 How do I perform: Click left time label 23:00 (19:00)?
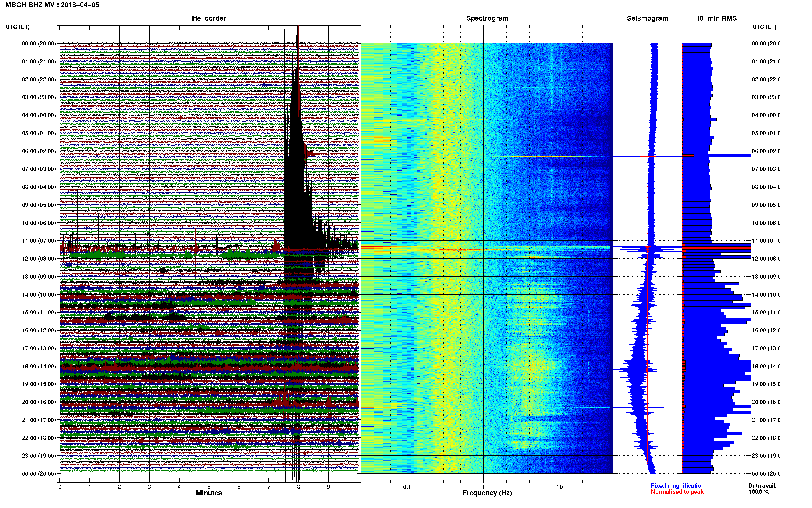point(39,456)
